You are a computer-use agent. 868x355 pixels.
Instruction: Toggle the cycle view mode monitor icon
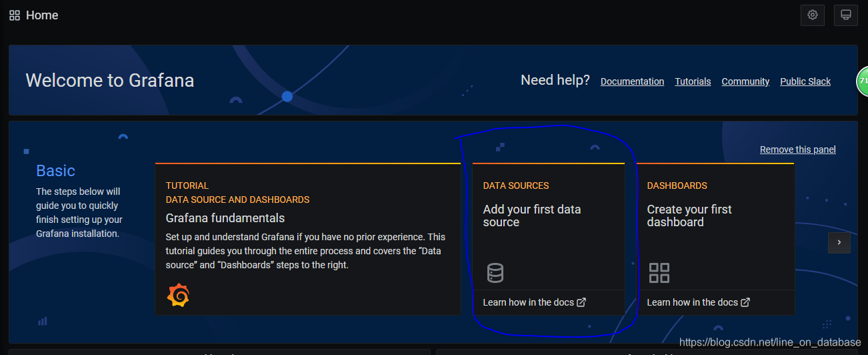pos(846,15)
